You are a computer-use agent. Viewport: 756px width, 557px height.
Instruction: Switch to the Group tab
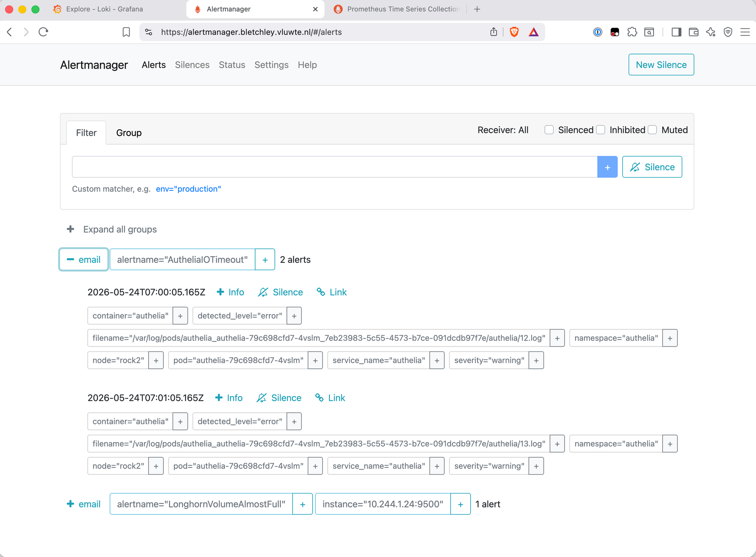click(x=129, y=133)
